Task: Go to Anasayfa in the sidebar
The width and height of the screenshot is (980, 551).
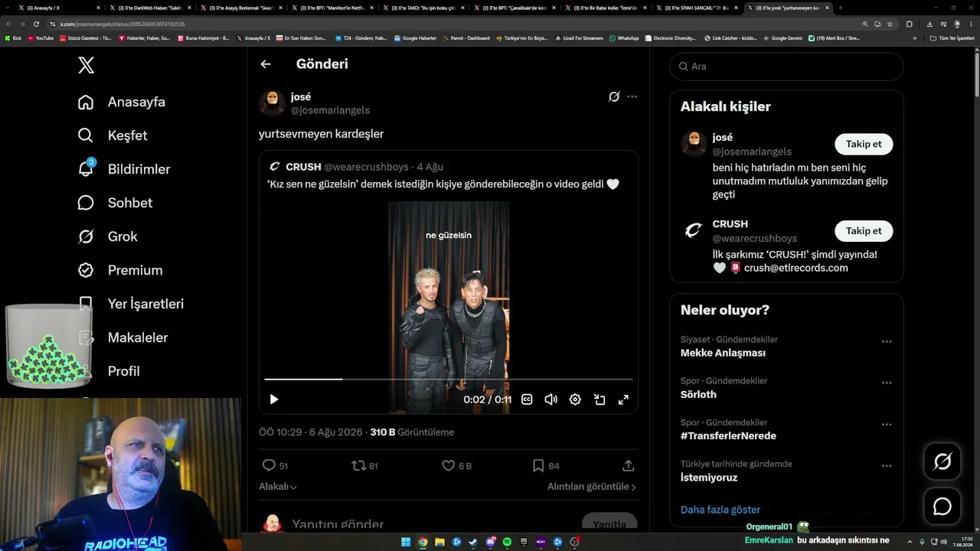Action: (122, 102)
